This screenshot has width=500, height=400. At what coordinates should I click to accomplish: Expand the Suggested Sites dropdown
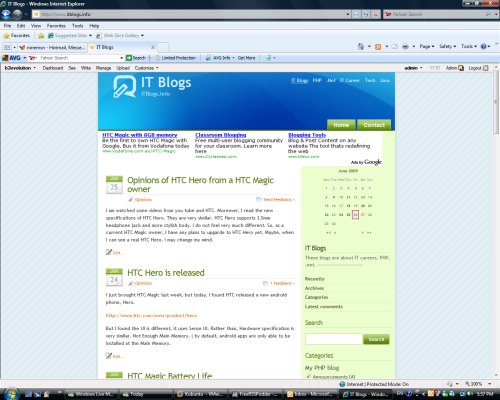point(90,36)
